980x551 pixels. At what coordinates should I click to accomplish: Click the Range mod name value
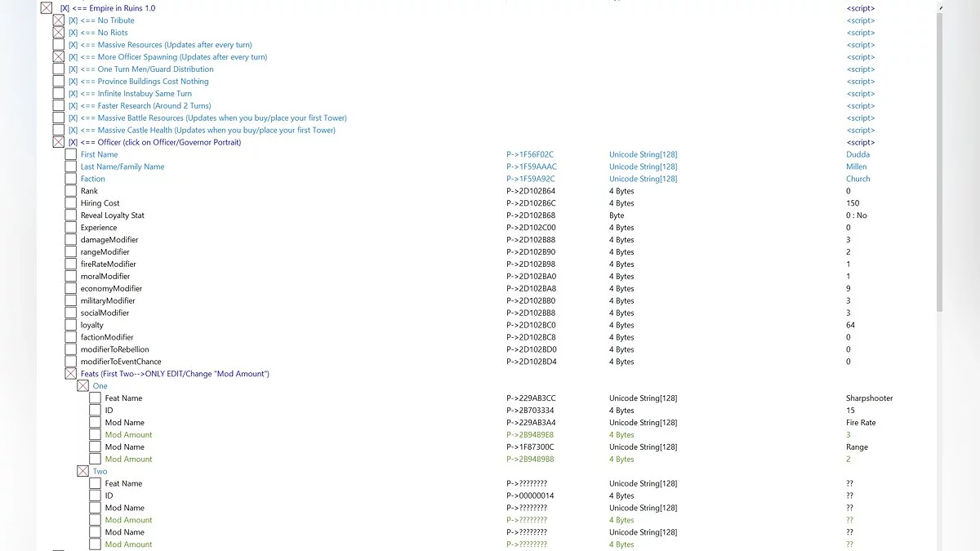coord(857,447)
